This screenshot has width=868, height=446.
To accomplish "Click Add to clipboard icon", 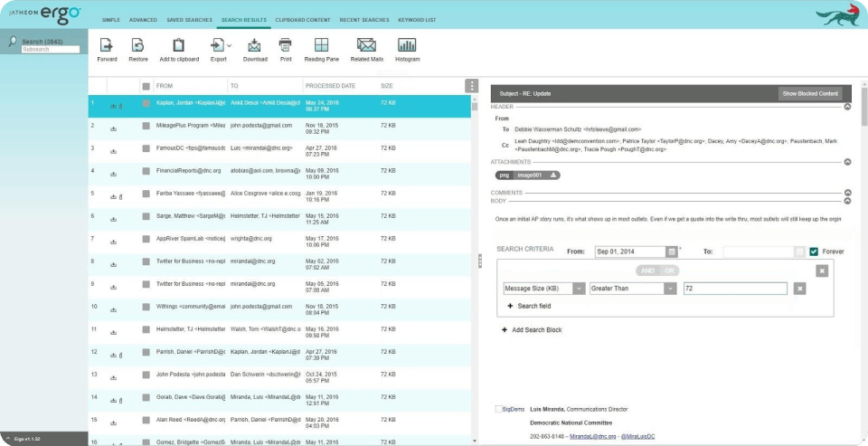I will coord(179,45).
